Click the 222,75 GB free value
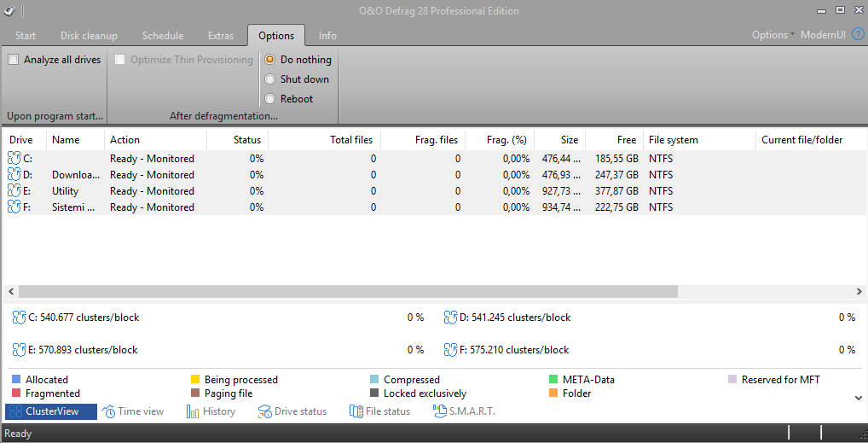This screenshot has width=868, height=443. 616,207
